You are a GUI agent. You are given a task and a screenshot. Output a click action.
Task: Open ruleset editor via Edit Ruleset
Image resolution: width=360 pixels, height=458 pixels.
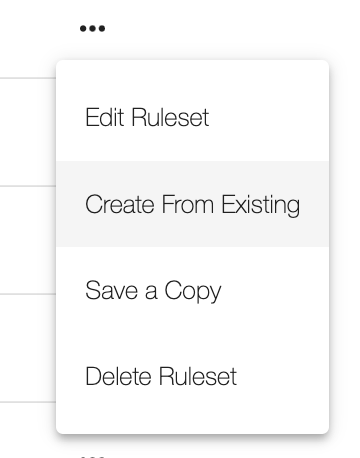point(192,118)
